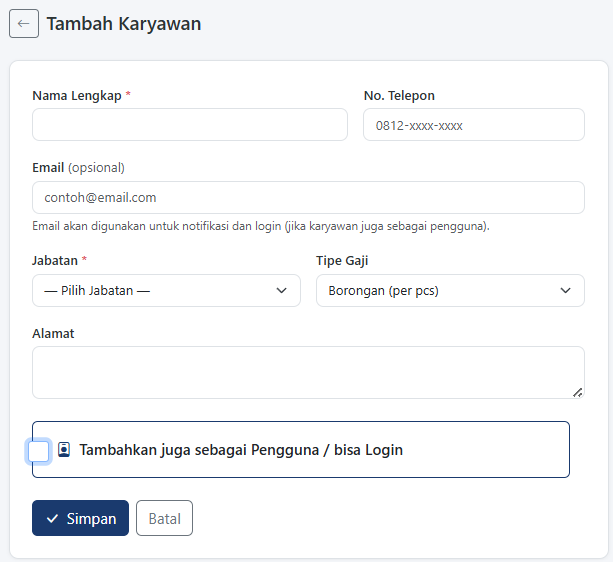Click the Simpan button
This screenshot has height=562, width=613.
click(x=80, y=518)
